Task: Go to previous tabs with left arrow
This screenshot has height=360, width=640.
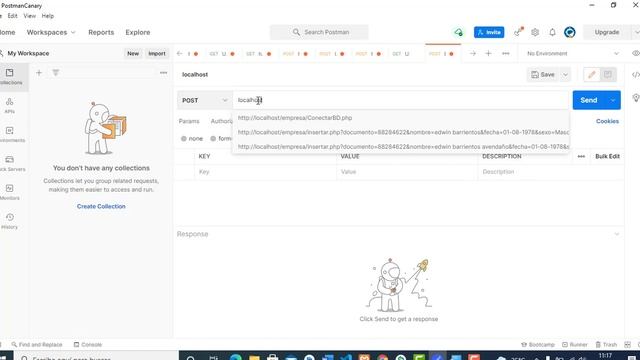Action: coord(180,53)
